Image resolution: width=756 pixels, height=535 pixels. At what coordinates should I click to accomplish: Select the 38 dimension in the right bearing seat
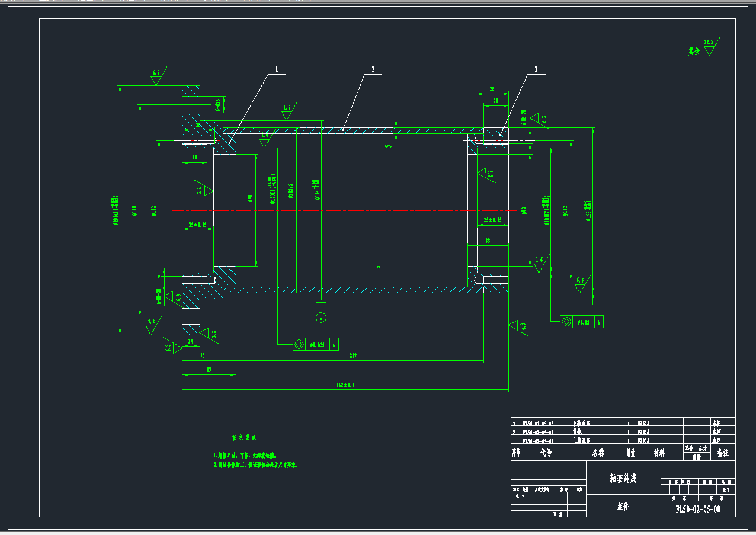click(x=488, y=241)
